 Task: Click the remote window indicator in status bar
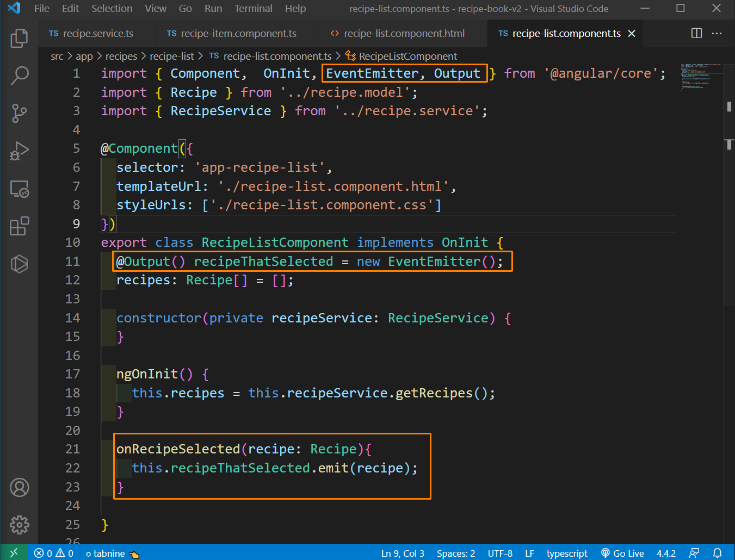[14, 553]
